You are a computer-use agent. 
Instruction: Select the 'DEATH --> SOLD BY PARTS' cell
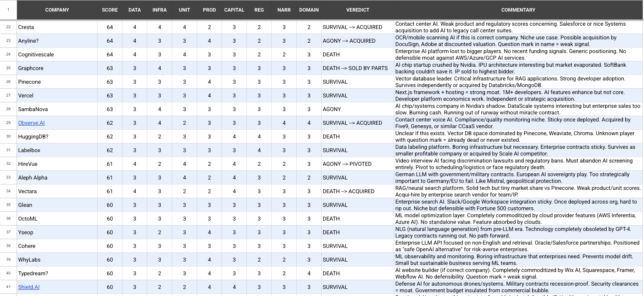pyautogui.click(x=357, y=68)
